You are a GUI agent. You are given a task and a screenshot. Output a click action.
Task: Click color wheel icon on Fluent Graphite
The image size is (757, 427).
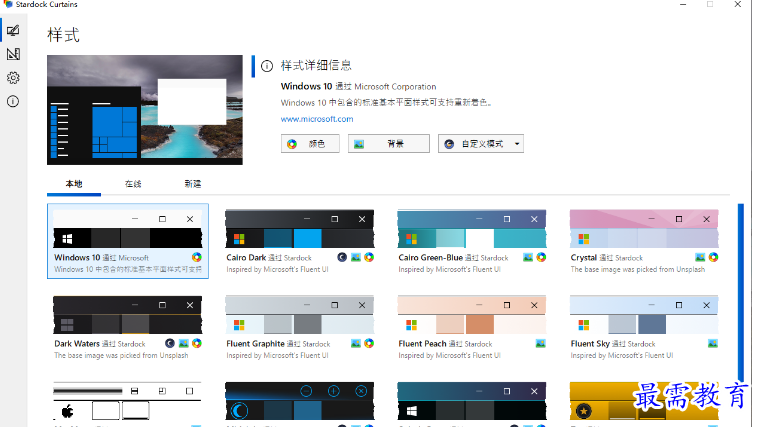click(x=369, y=343)
